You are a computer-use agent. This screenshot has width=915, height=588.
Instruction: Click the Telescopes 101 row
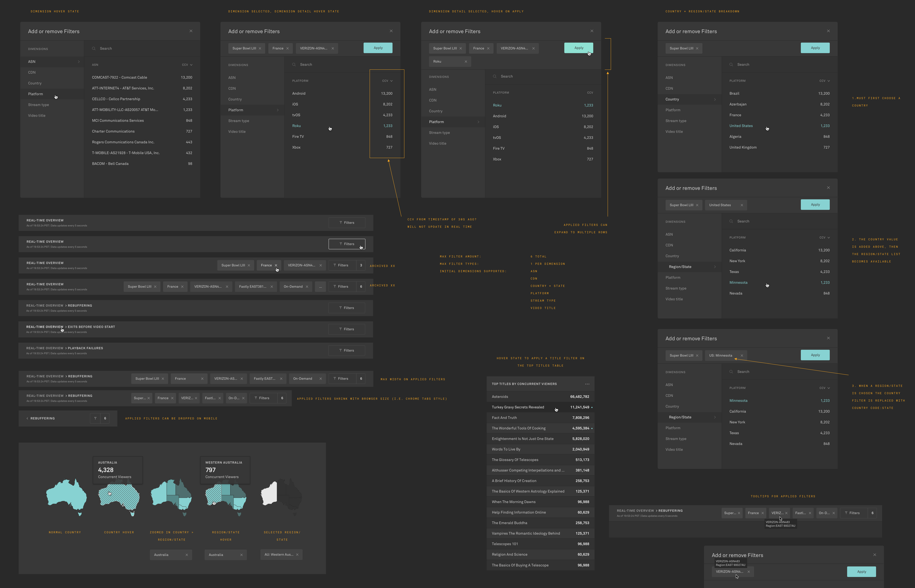(x=540, y=544)
